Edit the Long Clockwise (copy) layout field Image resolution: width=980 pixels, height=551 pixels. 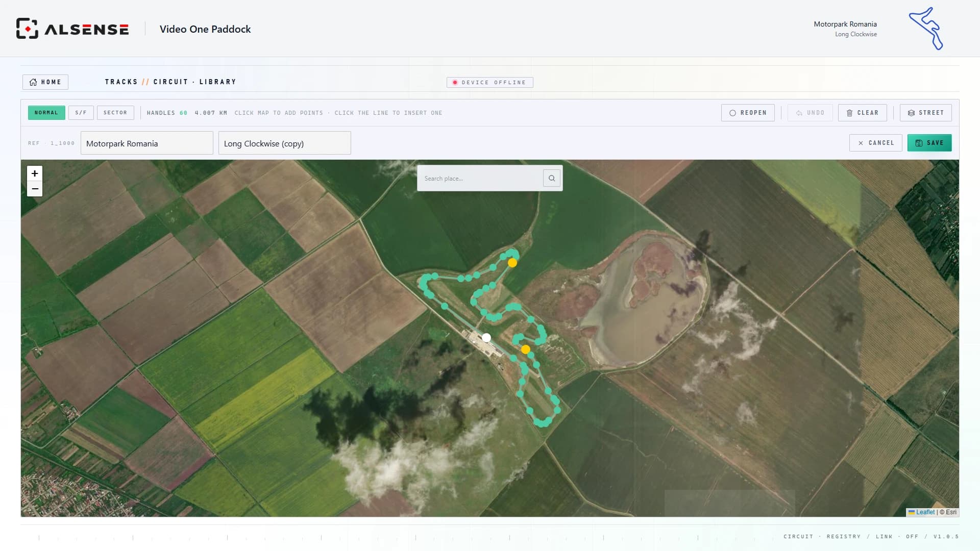tap(285, 143)
